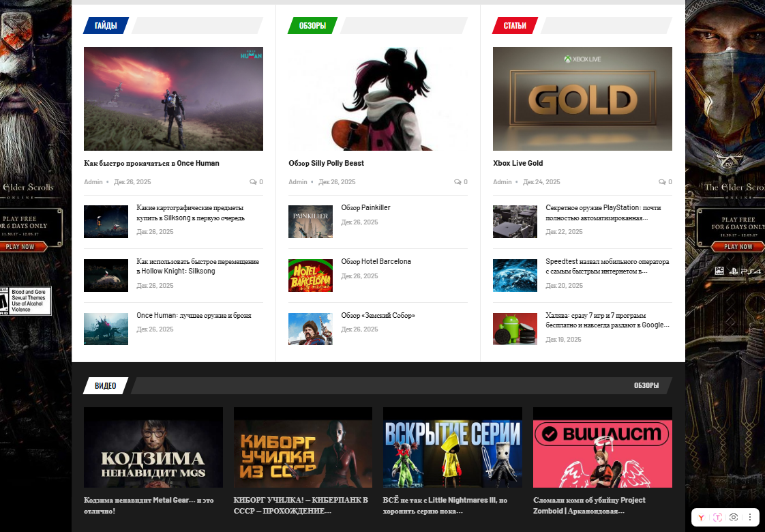Click Silksong fast travel thumbnail
Image resolution: width=765 pixels, height=532 pixels.
tap(106, 276)
